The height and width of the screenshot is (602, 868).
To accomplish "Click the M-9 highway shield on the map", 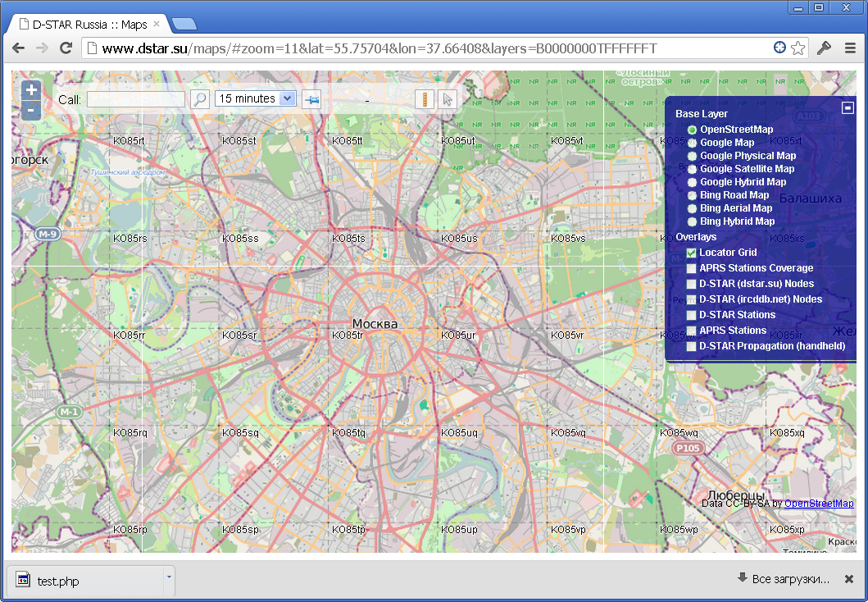I will 48,234.
